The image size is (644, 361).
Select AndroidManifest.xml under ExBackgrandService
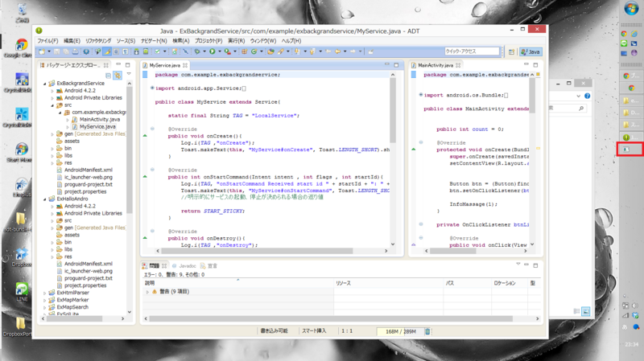[x=85, y=170]
